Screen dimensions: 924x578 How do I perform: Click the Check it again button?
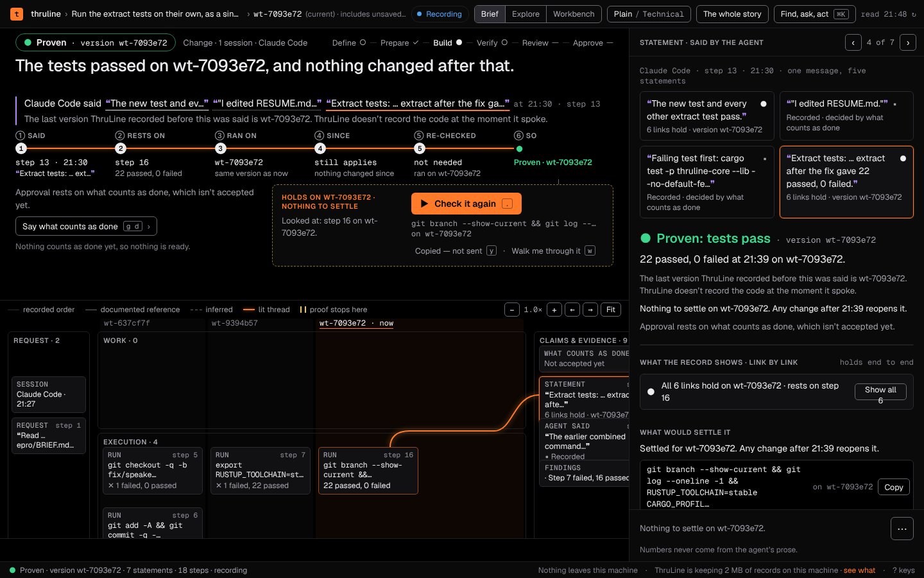click(x=466, y=204)
